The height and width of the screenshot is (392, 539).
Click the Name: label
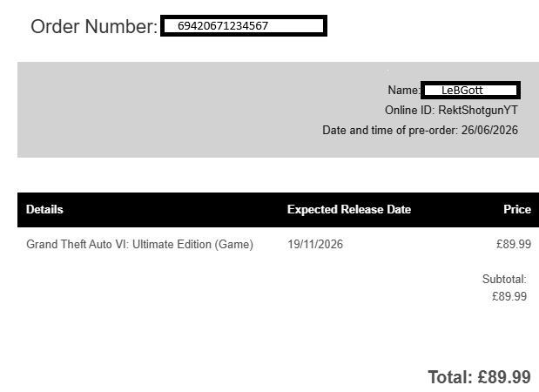click(404, 90)
